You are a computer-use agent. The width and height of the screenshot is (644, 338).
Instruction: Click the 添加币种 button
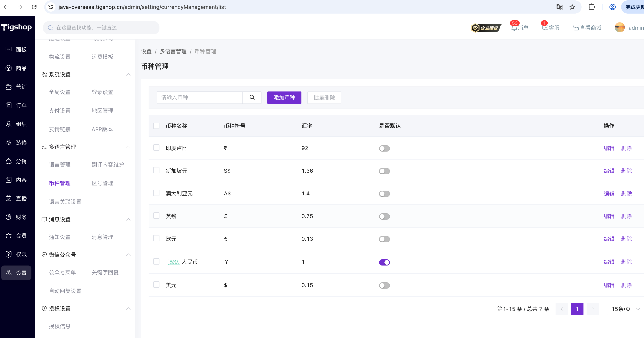284,97
